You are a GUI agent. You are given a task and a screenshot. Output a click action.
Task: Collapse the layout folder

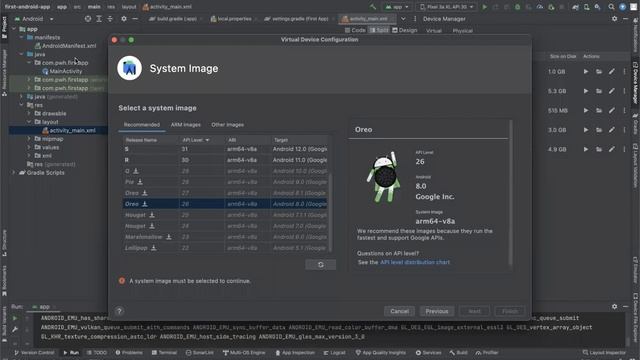pos(29,122)
